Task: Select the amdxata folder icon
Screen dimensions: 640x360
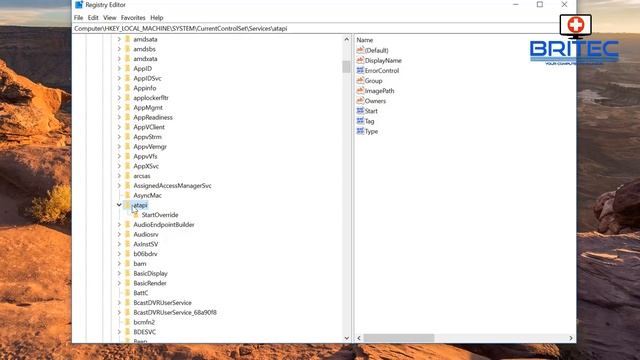Action: point(127,58)
